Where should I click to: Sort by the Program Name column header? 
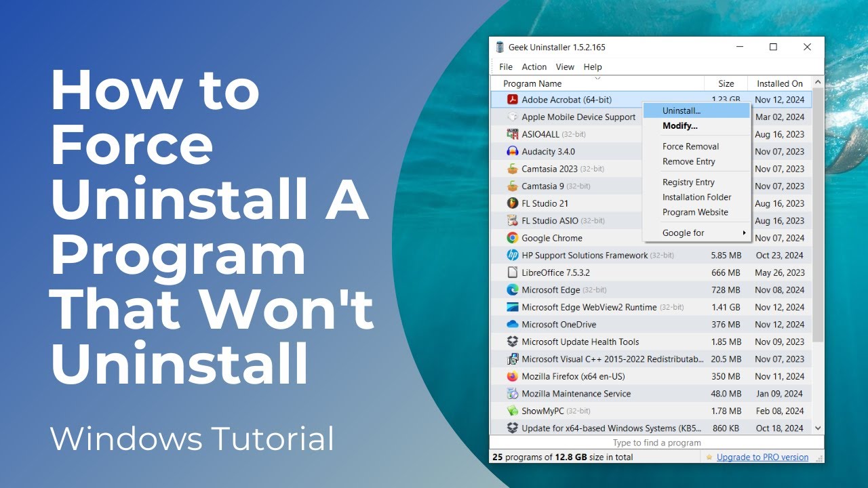coord(597,84)
